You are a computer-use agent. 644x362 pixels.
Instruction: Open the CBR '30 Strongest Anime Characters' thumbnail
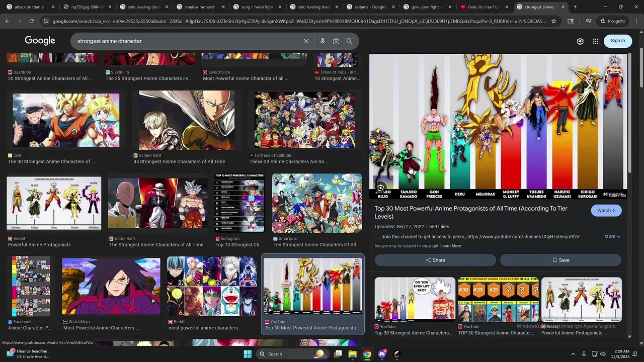tap(66, 120)
